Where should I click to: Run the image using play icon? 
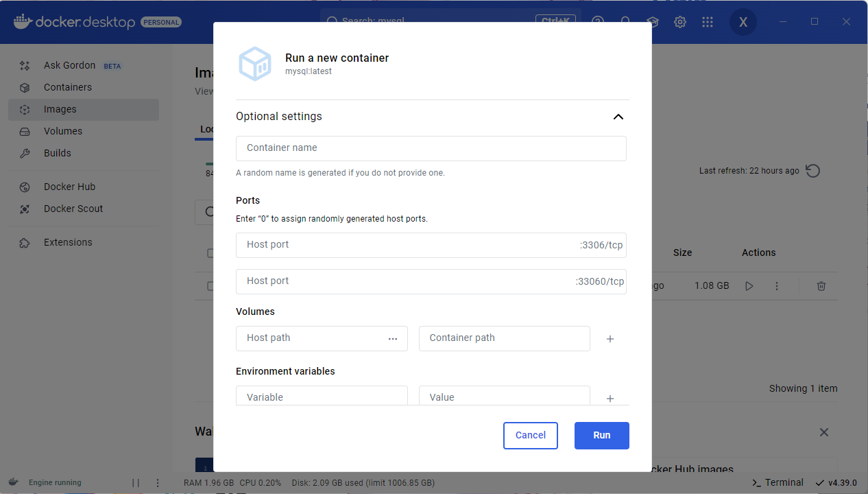(749, 285)
